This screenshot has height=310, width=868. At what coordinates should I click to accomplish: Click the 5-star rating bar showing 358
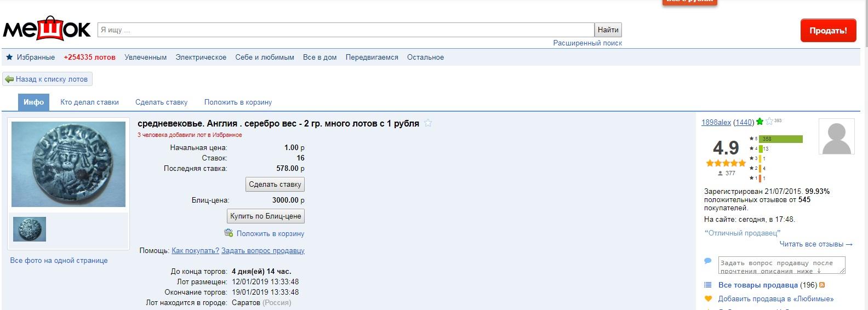coord(780,139)
